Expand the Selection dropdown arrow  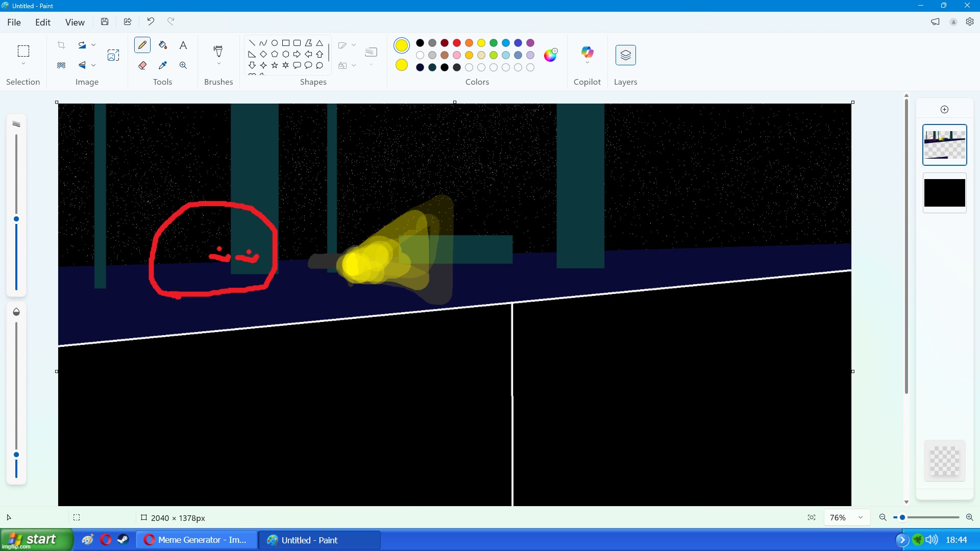tap(23, 64)
